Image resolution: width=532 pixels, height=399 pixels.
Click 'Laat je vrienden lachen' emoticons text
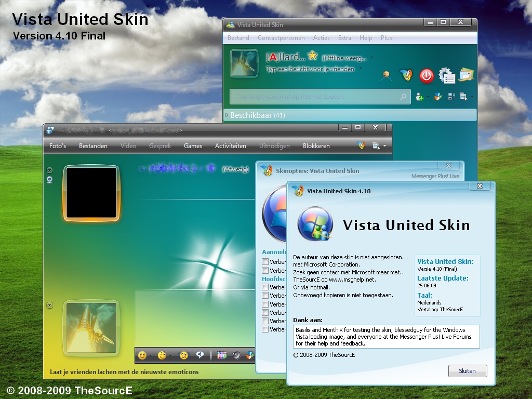124,372
